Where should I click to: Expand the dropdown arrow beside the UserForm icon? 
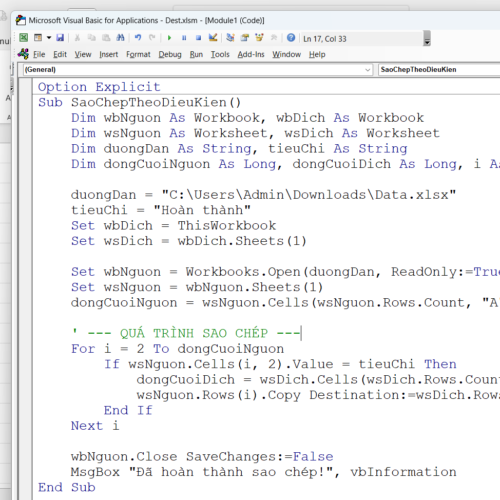(49, 38)
